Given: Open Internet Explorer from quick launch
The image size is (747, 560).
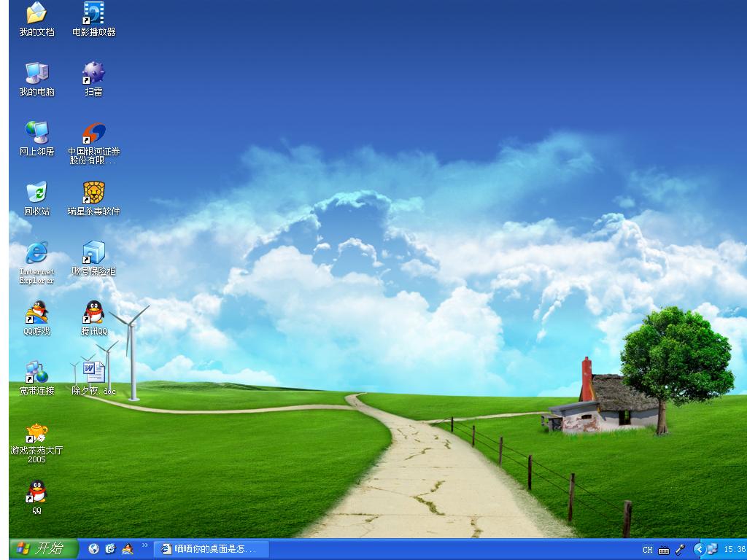Looking at the screenshot, I should tap(111, 549).
